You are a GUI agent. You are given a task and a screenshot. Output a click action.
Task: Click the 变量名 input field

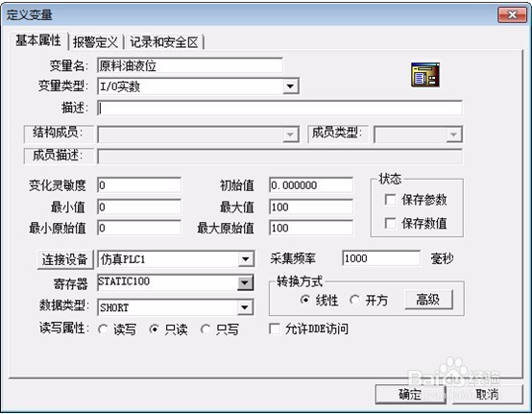(x=190, y=65)
